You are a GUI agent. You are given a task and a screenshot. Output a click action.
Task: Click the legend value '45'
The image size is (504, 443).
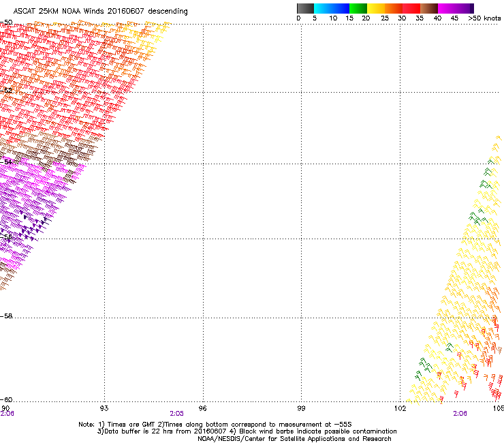pyautogui.click(x=454, y=18)
